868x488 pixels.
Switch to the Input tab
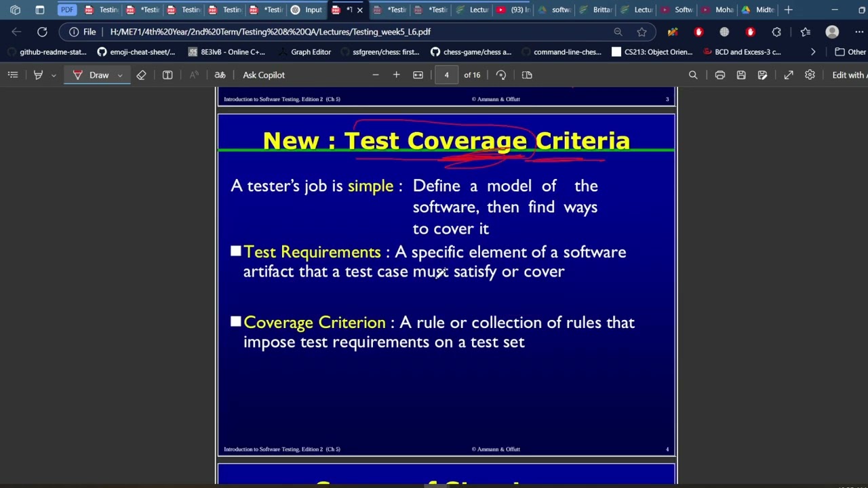point(307,10)
